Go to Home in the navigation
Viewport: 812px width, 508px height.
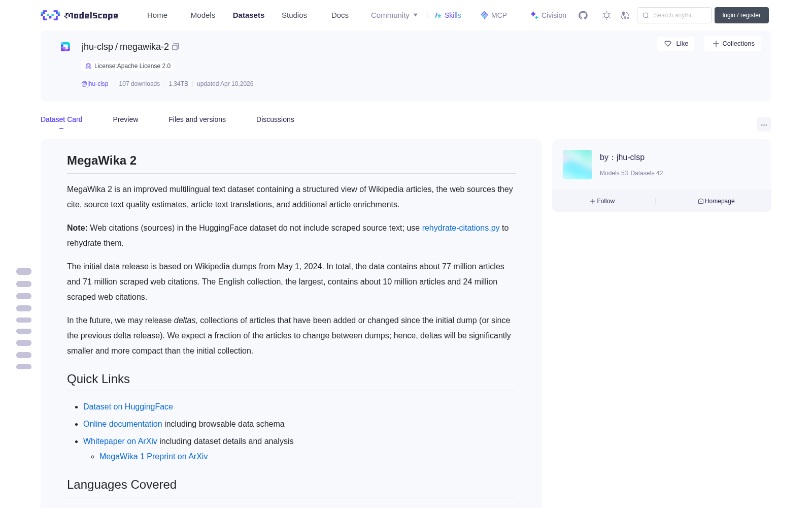[157, 15]
